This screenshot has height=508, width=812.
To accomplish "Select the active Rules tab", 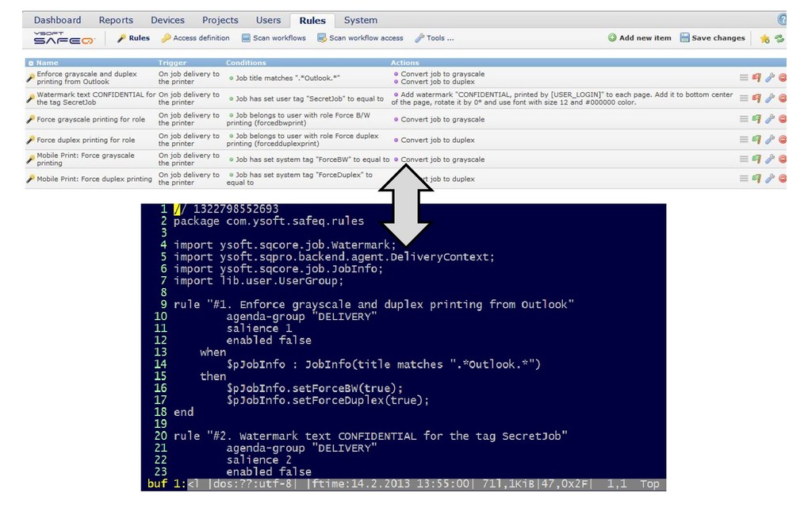I will [x=312, y=21].
